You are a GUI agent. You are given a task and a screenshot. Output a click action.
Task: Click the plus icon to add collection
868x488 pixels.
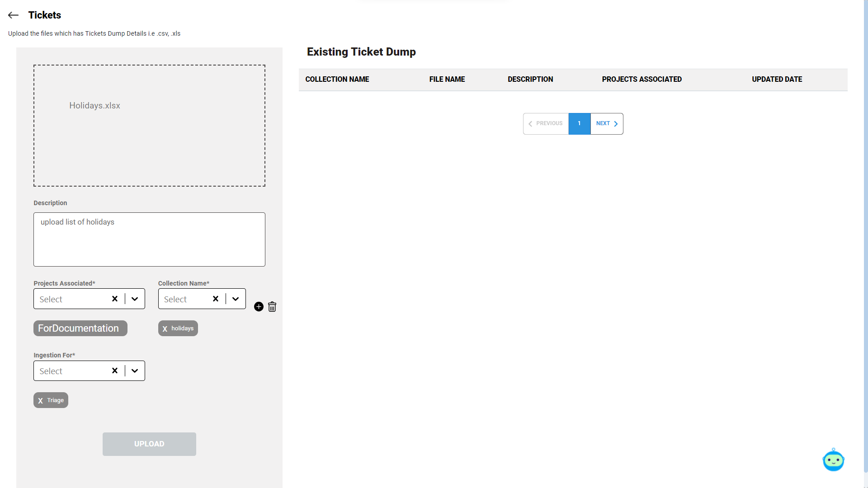pyautogui.click(x=259, y=307)
